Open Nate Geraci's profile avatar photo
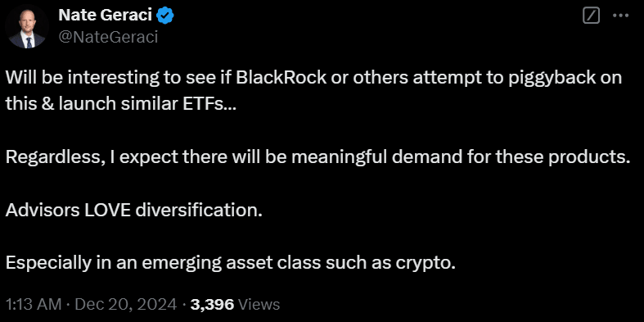This screenshot has width=644, height=322. pyautogui.click(x=27, y=27)
